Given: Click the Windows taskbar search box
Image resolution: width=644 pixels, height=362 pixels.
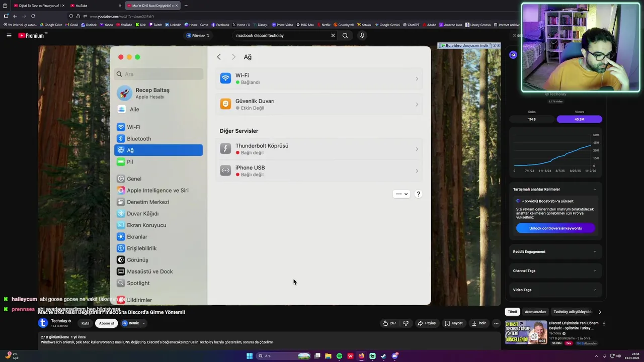Looking at the screenshot, I should pos(283,356).
